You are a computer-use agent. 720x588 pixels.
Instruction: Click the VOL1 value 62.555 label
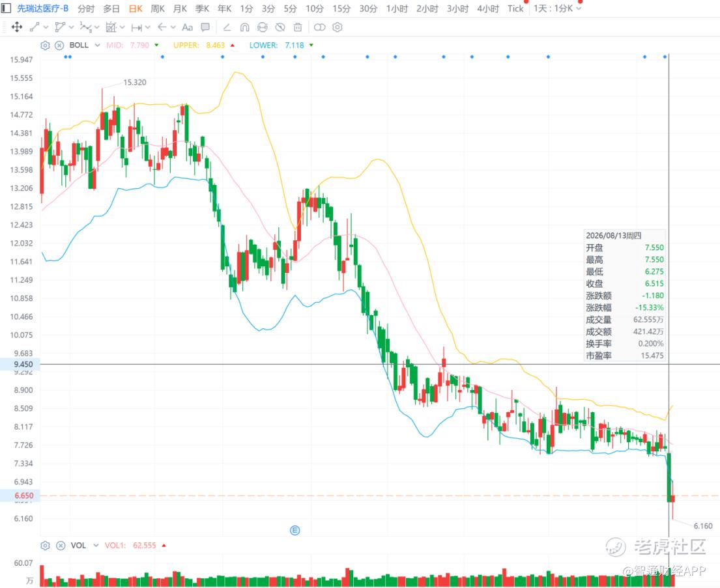145,545
